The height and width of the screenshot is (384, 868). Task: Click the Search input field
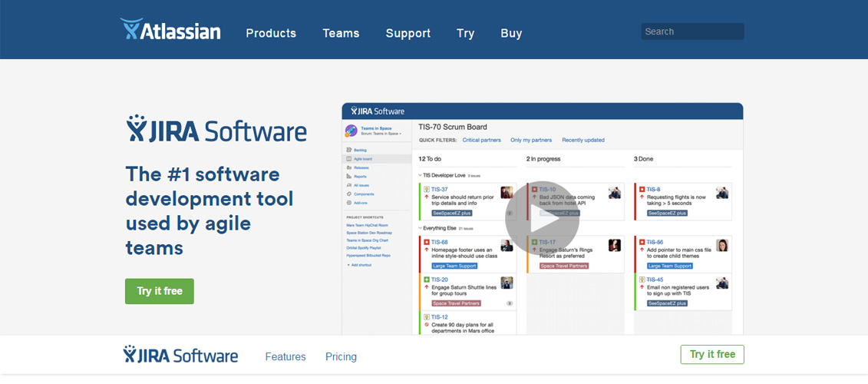click(x=692, y=31)
